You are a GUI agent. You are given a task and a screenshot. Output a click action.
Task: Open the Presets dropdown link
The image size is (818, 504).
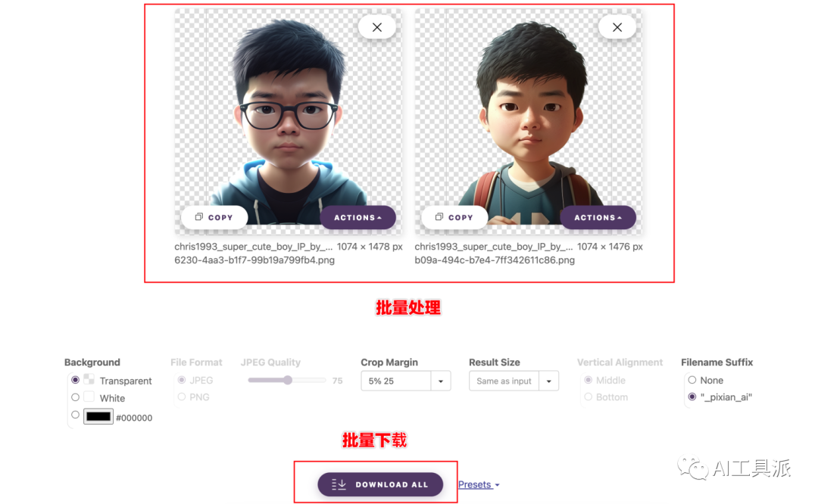[479, 485]
